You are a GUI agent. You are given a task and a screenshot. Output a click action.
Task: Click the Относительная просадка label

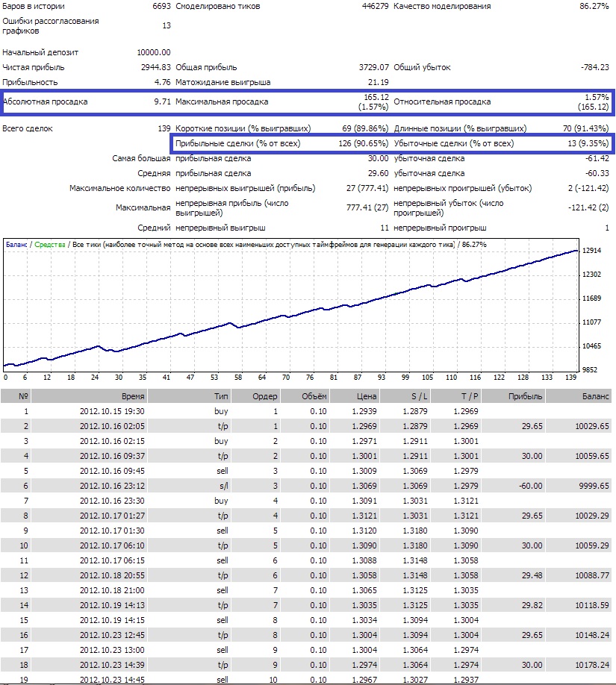pos(442,101)
